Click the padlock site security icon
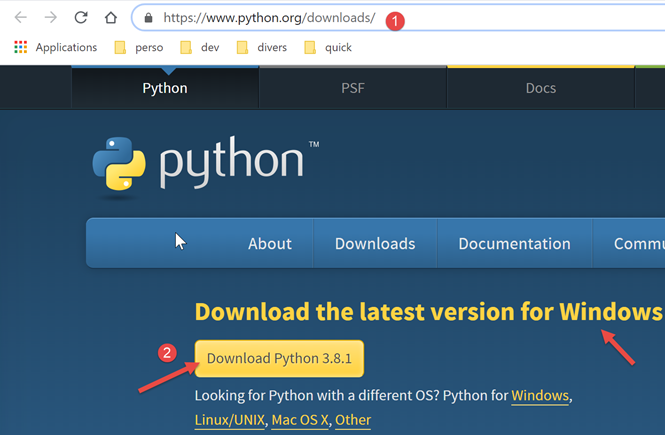 click(148, 18)
